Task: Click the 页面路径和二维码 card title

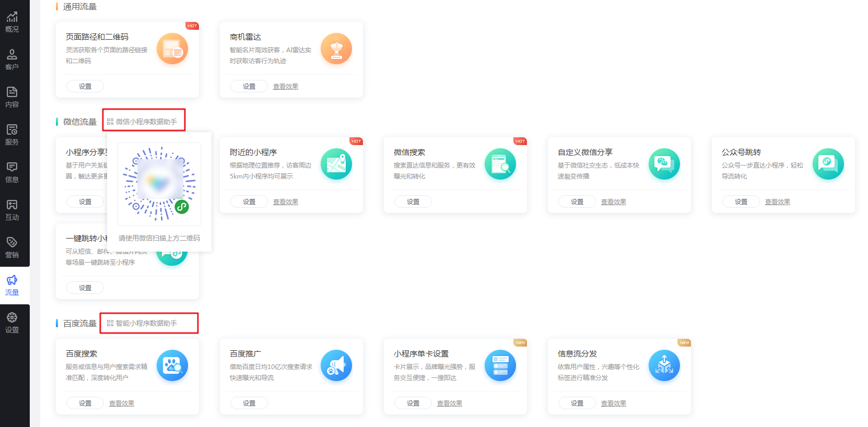Action: click(x=97, y=37)
